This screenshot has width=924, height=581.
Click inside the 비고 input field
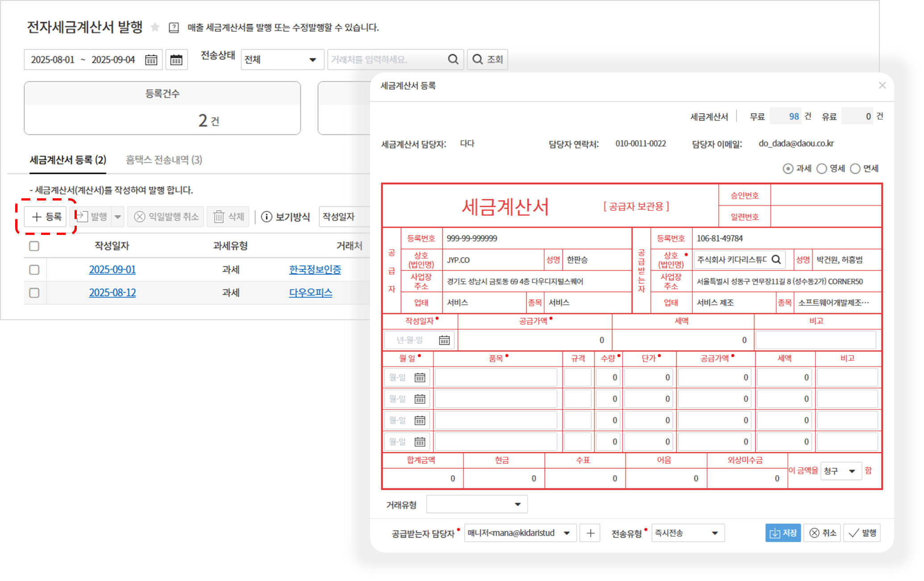click(x=816, y=340)
